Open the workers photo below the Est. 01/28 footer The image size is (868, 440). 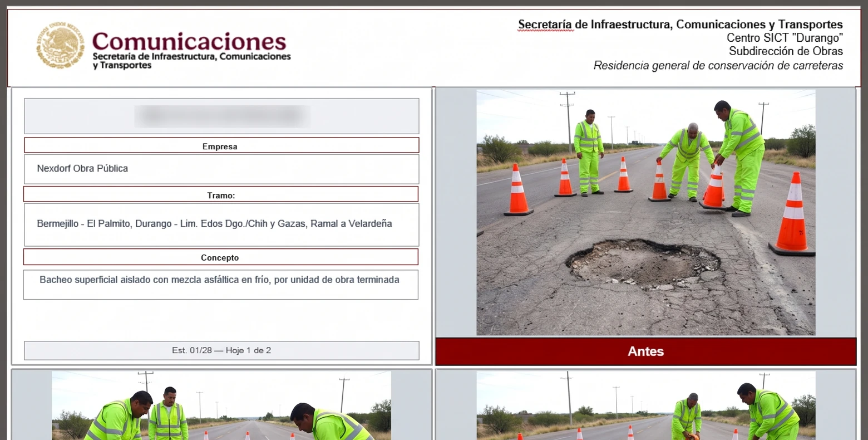(221, 405)
